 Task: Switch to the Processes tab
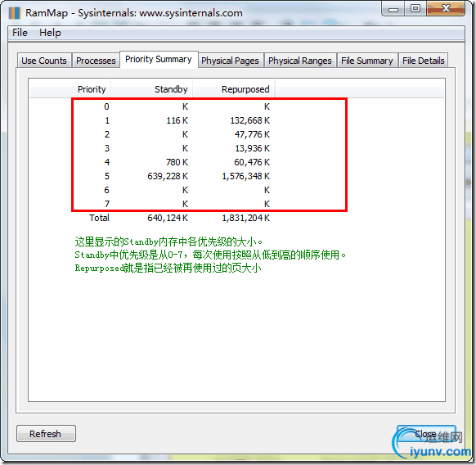tap(96, 61)
